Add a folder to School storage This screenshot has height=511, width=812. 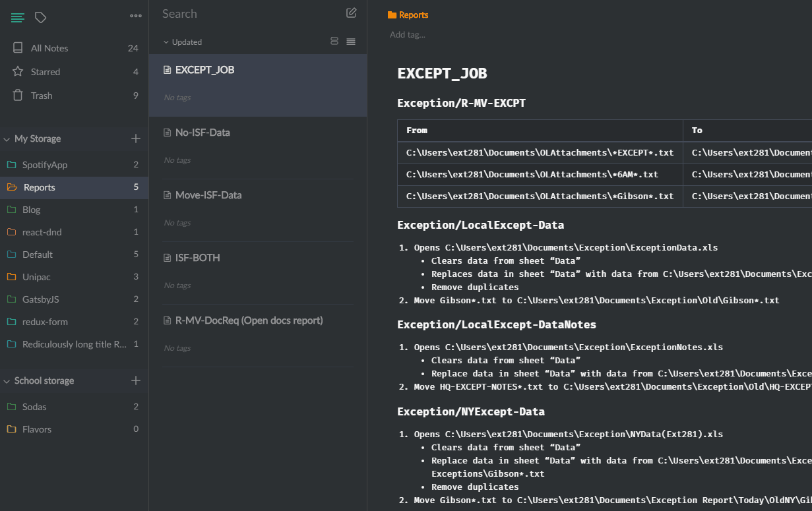136,380
